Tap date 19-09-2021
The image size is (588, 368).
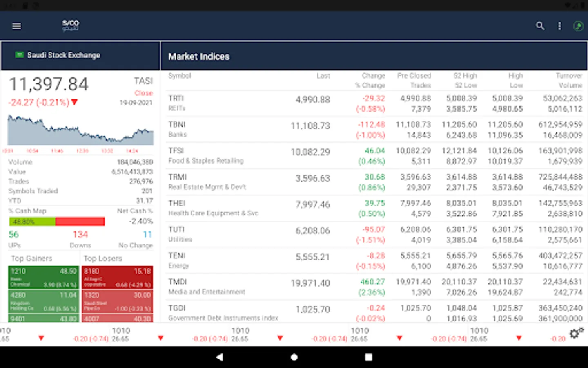tap(136, 103)
